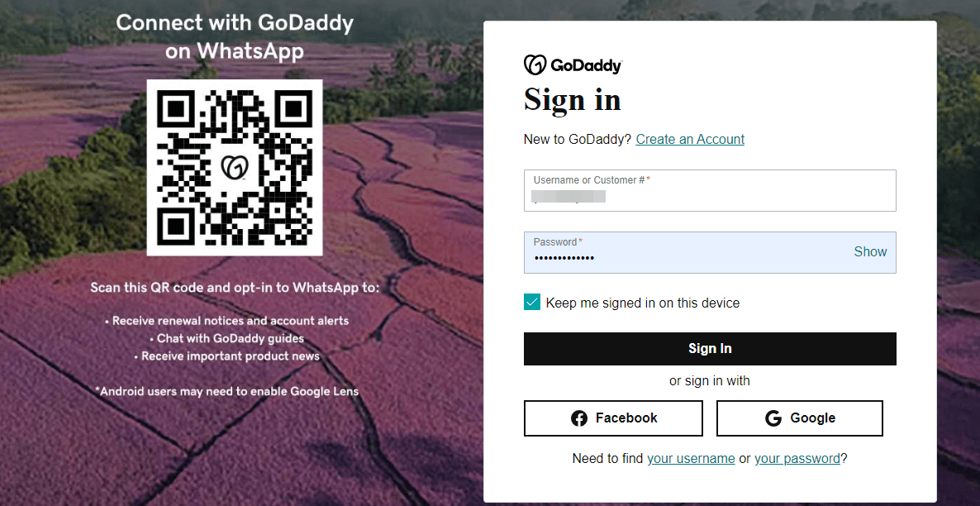Click the GoDaddy logo inside the QR code

tap(234, 167)
